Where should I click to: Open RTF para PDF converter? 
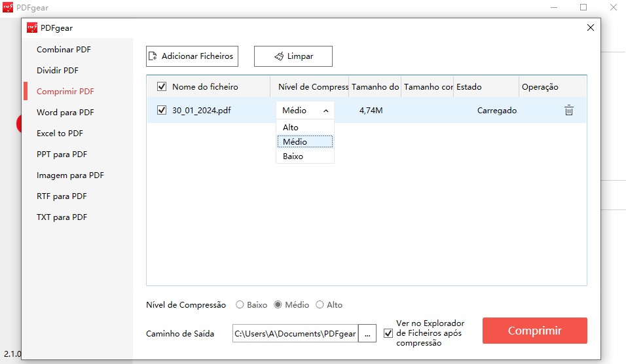tap(62, 196)
